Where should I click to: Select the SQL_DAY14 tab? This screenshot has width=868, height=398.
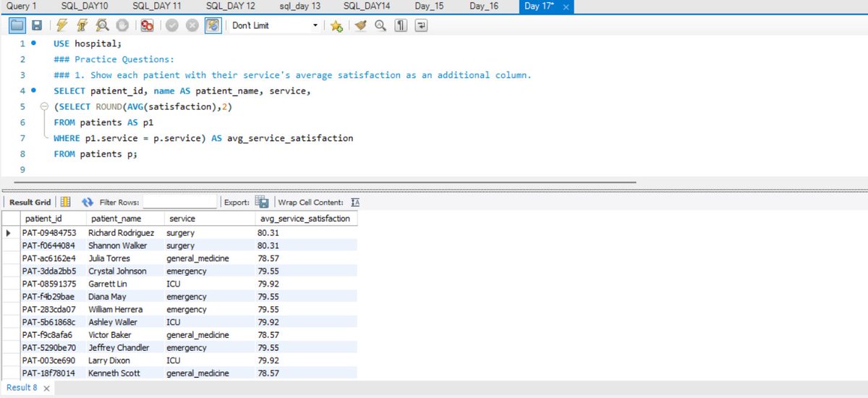pos(367,6)
